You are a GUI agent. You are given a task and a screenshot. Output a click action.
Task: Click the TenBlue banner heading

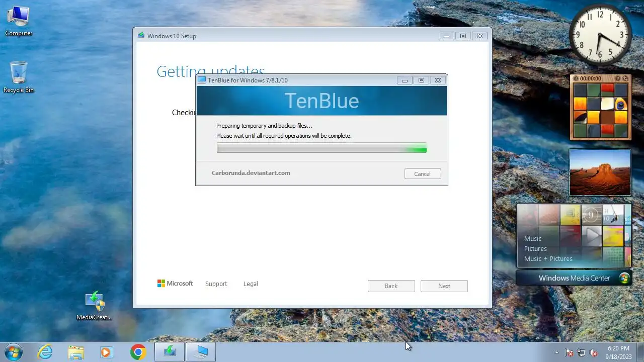[x=321, y=101]
